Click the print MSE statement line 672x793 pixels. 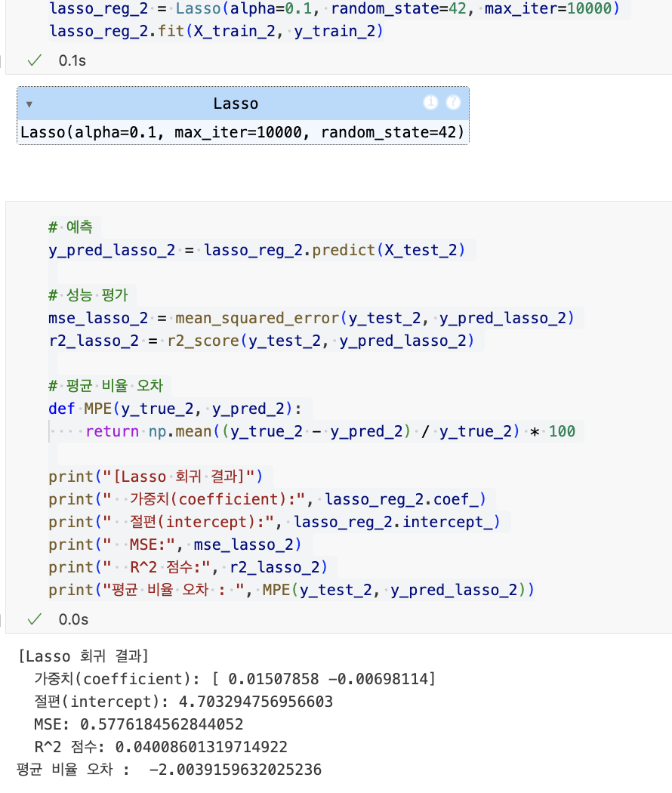(175, 545)
